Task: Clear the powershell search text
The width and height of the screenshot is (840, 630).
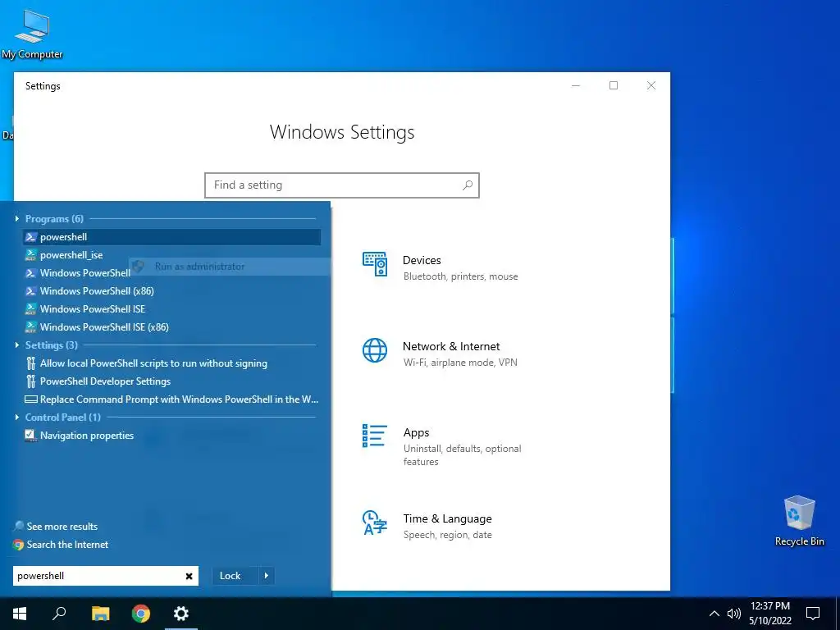Action: pos(189,576)
